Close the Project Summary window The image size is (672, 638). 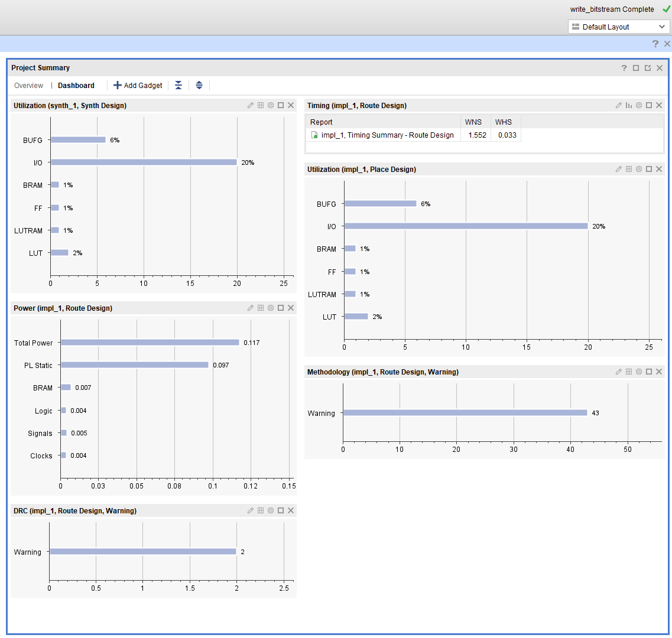[x=660, y=68]
